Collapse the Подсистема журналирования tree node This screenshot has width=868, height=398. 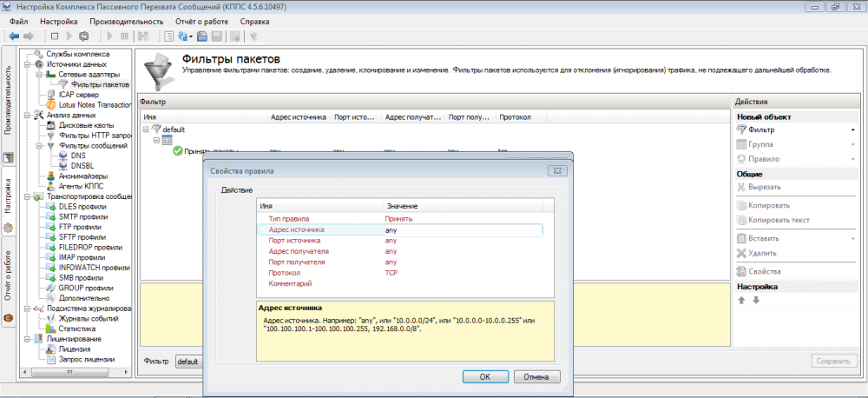click(x=27, y=308)
